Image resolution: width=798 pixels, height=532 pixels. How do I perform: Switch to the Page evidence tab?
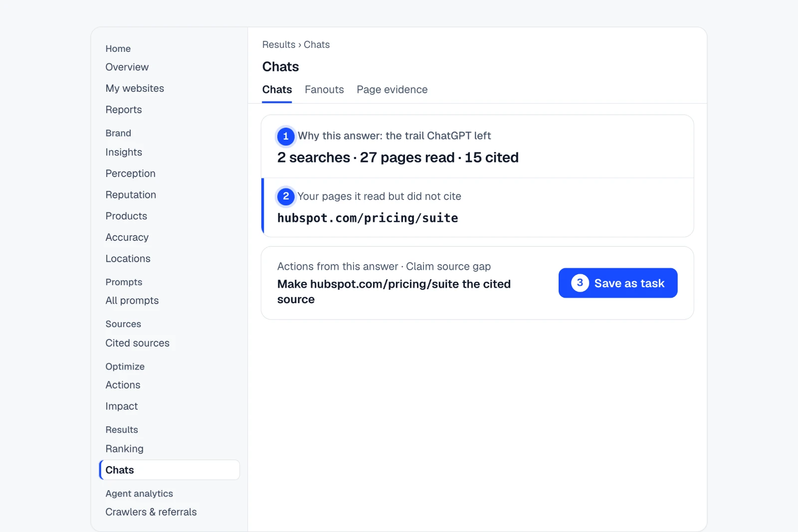(x=392, y=90)
